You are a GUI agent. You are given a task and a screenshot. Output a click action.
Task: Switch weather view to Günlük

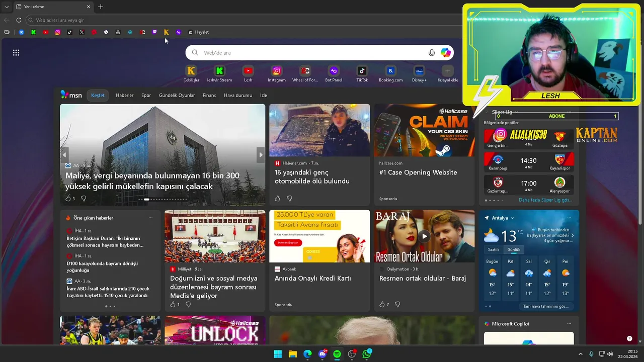[514, 250]
